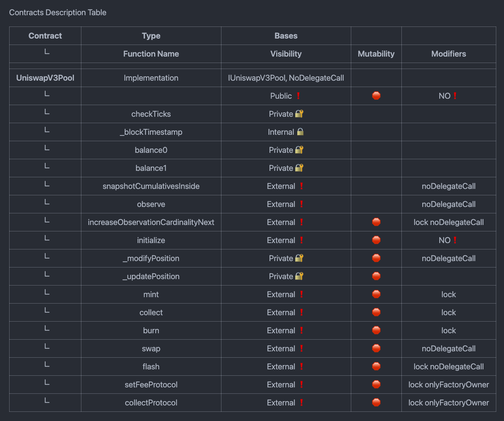The image size is (504, 421).
Task: Click the lock-and-key icon in _updatePosition row
Action: (299, 276)
